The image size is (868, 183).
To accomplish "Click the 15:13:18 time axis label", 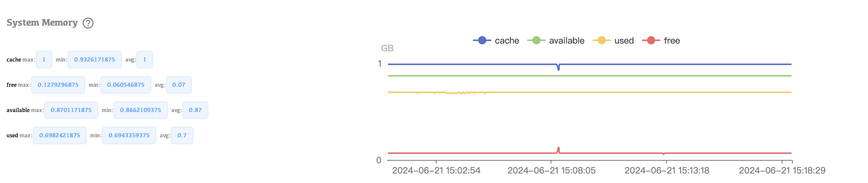I will 667,171.
